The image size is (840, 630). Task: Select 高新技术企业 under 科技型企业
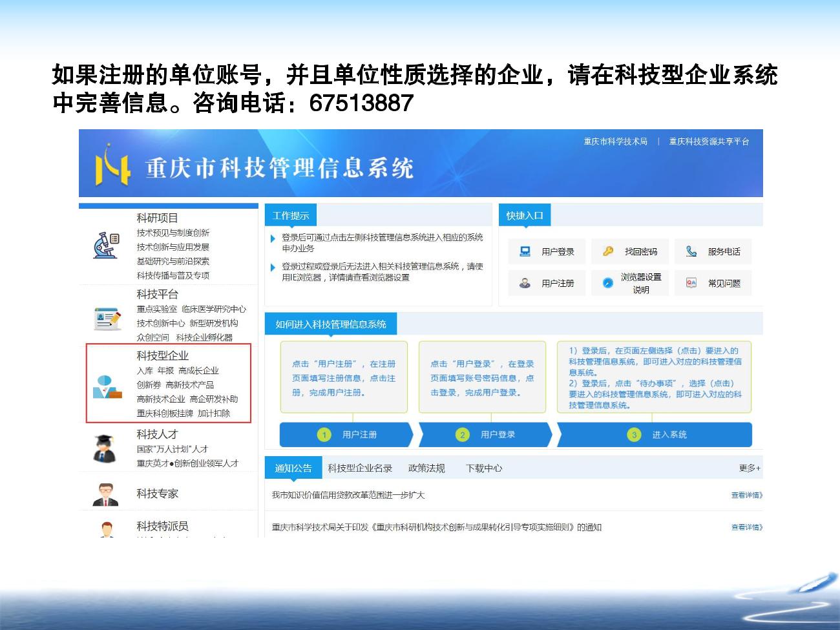[x=161, y=399]
